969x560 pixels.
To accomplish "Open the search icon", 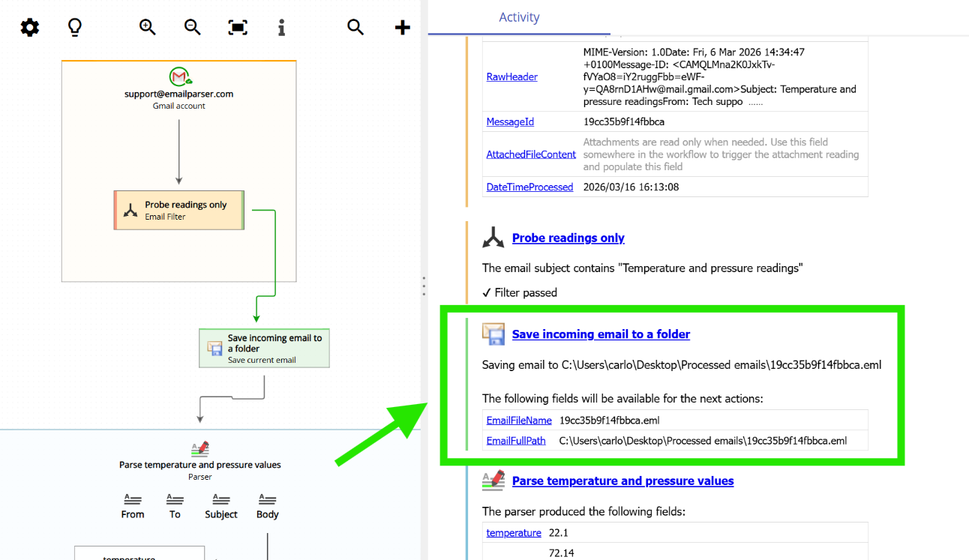I will (355, 27).
